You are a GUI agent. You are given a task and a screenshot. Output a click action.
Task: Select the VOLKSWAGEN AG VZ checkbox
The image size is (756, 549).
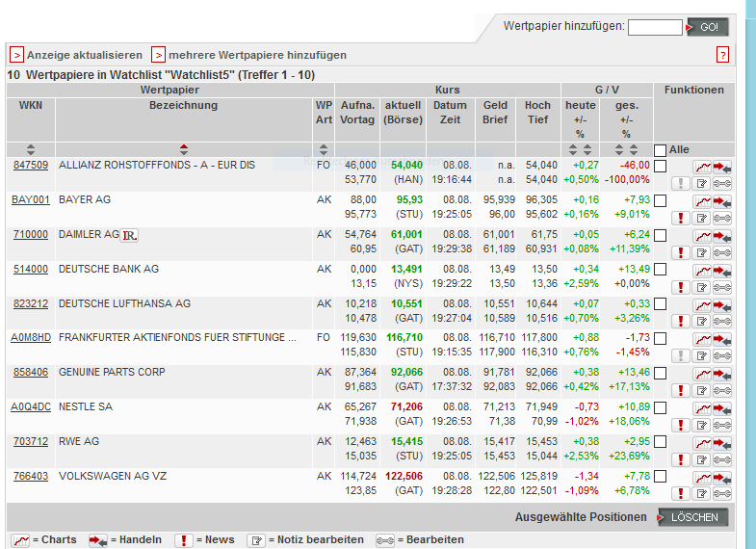coord(660,477)
